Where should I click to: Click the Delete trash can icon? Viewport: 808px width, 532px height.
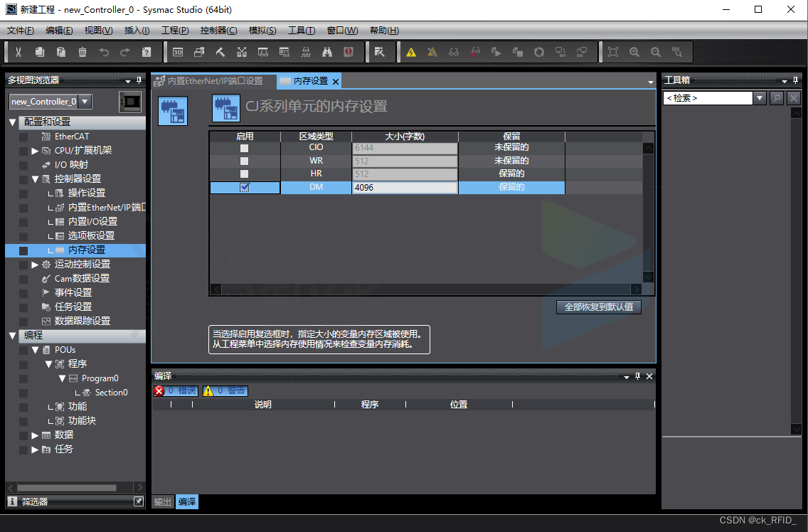point(83,52)
